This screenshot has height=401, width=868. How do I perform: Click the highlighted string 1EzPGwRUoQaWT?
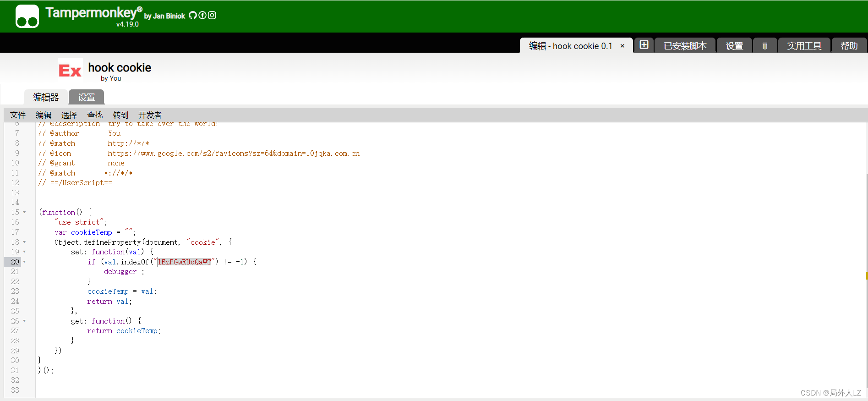(185, 262)
